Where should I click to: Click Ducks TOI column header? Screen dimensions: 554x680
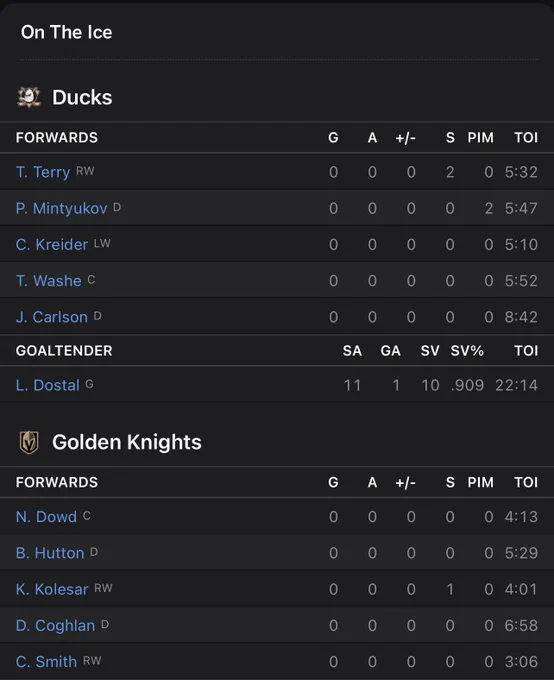526,137
